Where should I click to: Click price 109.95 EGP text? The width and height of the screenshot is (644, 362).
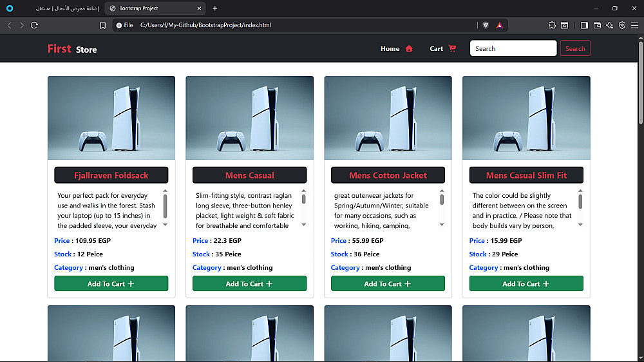[x=82, y=240]
